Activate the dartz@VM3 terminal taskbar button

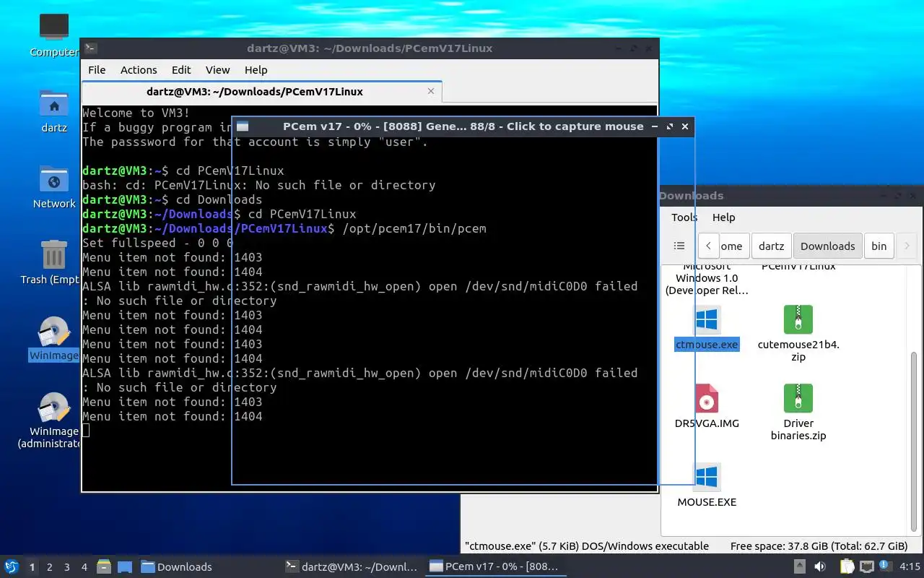[352, 566]
